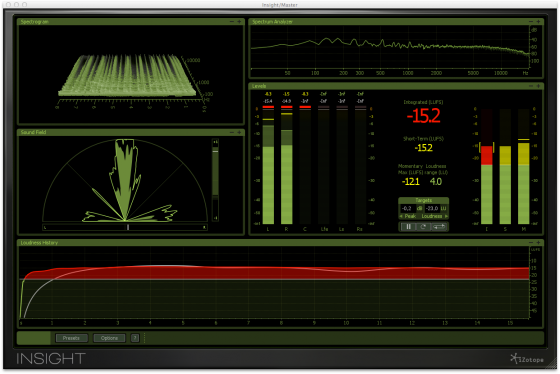The image size is (560, 374).
Task: Click the Sound Field vertical correlation meter
Action: 215,180
